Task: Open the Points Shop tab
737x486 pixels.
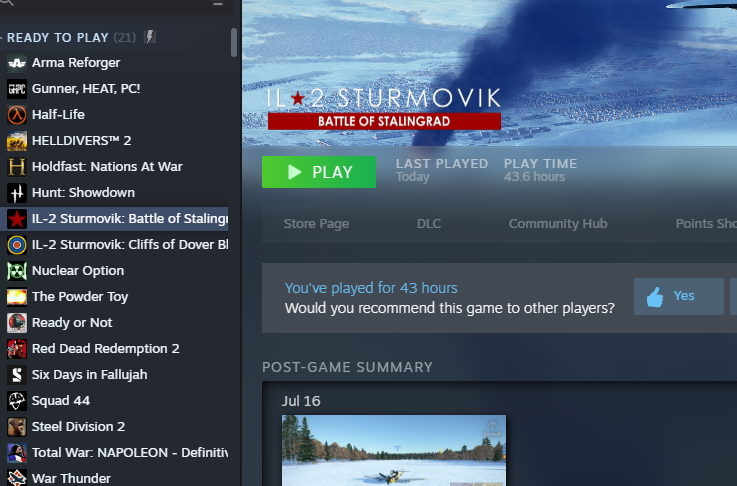Action: click(706, 224)
